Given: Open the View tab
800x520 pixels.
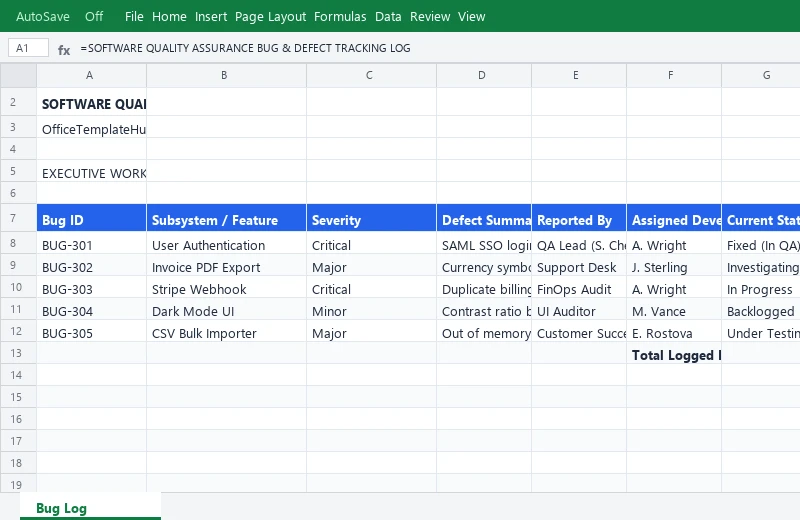Looking at the screenshot, I should 471,16.
